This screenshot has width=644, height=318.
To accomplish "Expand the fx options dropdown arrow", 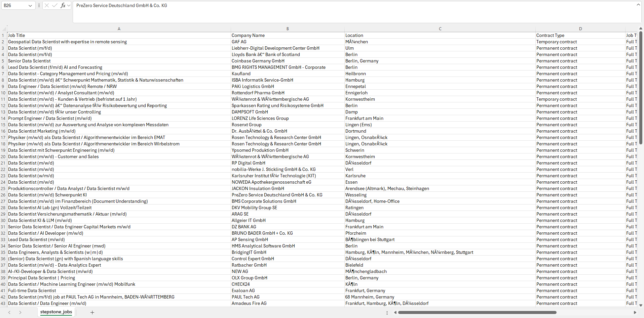I will pyautogui.click(x=69, y=5).
